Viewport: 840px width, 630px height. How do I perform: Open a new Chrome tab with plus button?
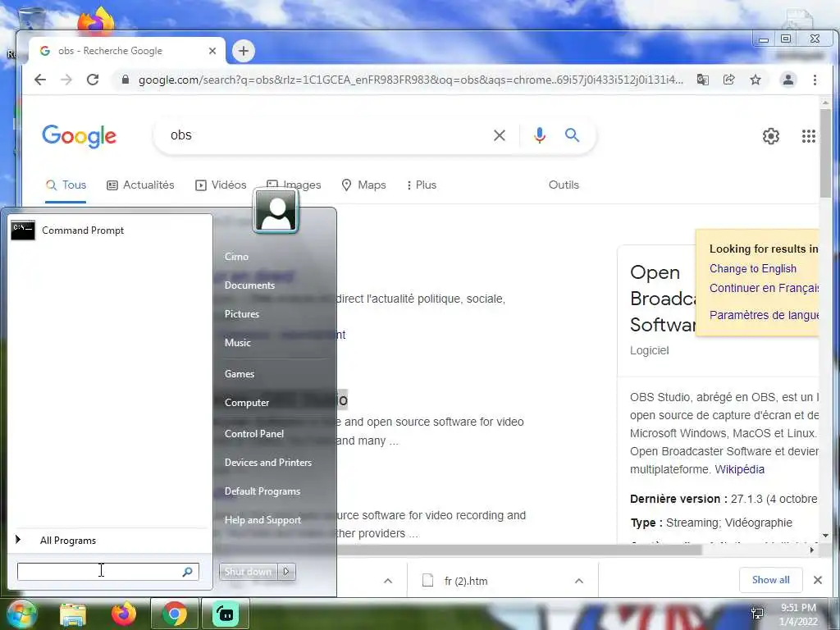[x=244, y=51]
